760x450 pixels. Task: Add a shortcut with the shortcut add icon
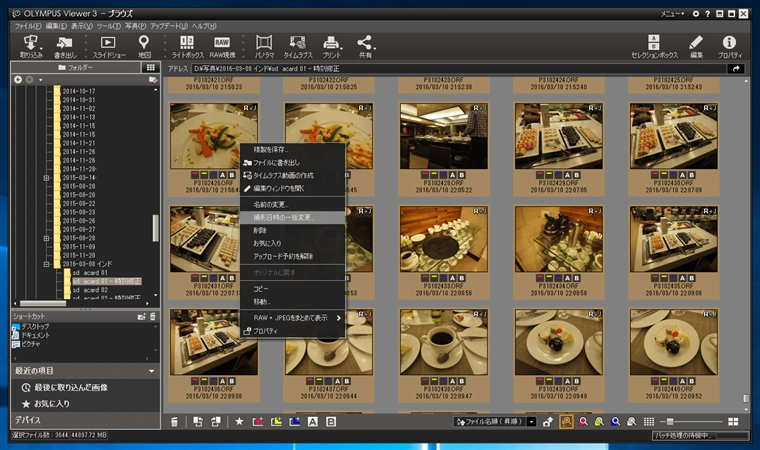point(142,317)
